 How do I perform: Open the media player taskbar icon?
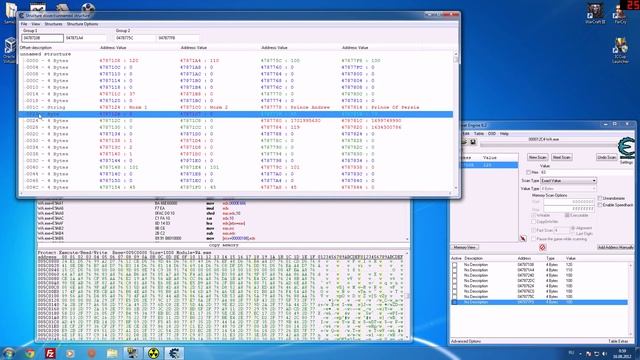(70, 353)
